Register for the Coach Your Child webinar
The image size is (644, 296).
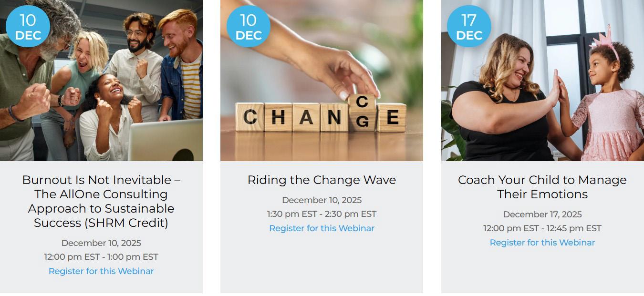(x=542, y=243)
